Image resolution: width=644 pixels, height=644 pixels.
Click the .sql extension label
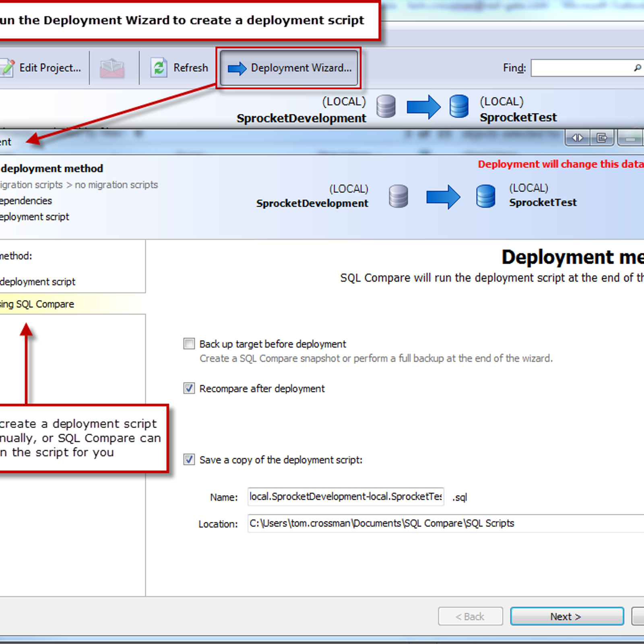pyautogui.click(x=460, y=497)
